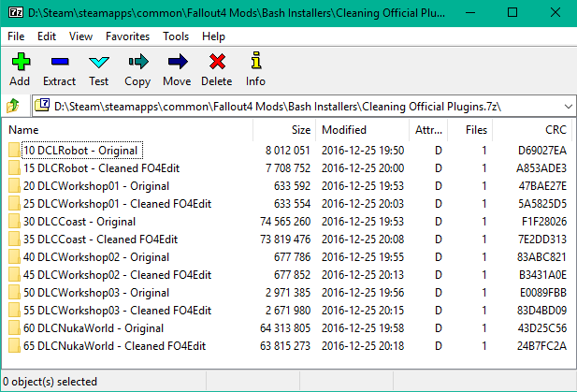This screenshot has width=577, height=392.
Task: Select folder icon of 10 DCLRobot - Original
Action: coord(14,151)
